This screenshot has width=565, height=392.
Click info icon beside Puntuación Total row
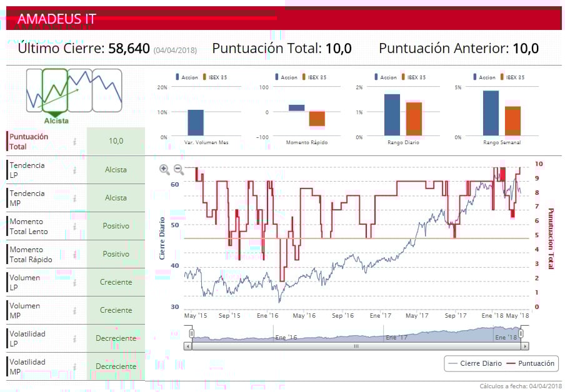click(x=75, y=142)
